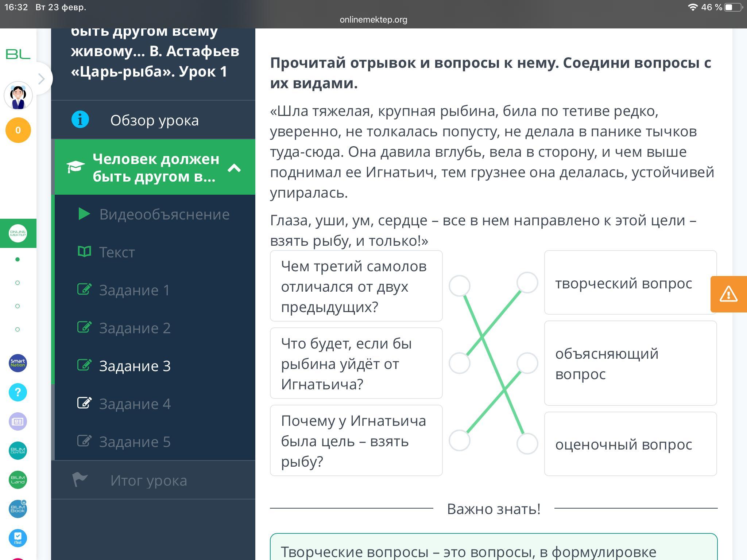Open 'Видеообъяснение' video explanation
This screenshot has height=560, width=747.
tap(164, 214)
